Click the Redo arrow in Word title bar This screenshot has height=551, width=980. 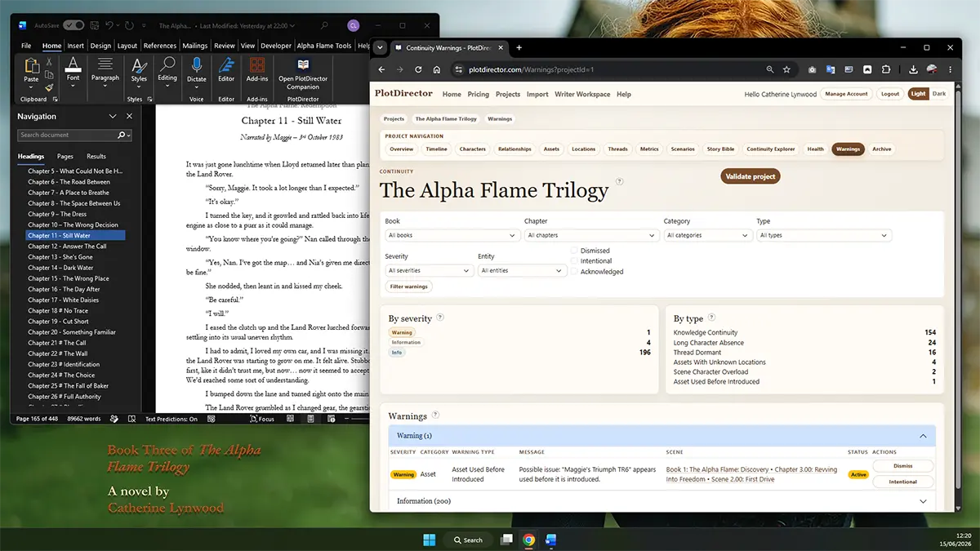131,26
